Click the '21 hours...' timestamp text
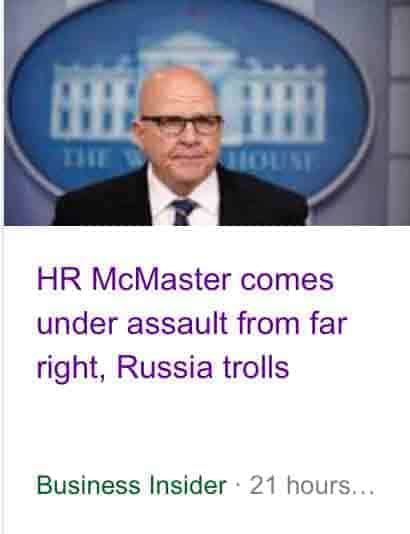The height and width of the screenshot is (534, 410). (x=312, y=485)
